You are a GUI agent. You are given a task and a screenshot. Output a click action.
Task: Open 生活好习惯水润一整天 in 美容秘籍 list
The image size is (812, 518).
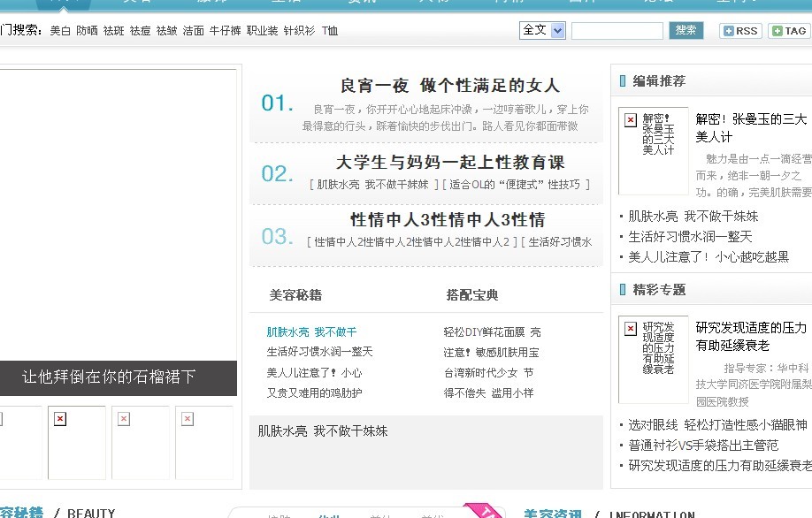[x=319, y=352]
